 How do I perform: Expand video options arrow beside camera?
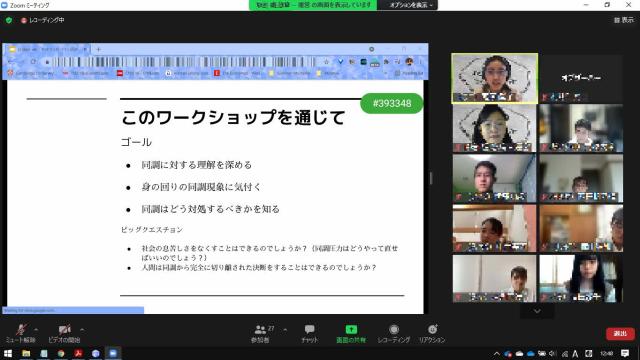pyautogui.click(x=82, y=329)
